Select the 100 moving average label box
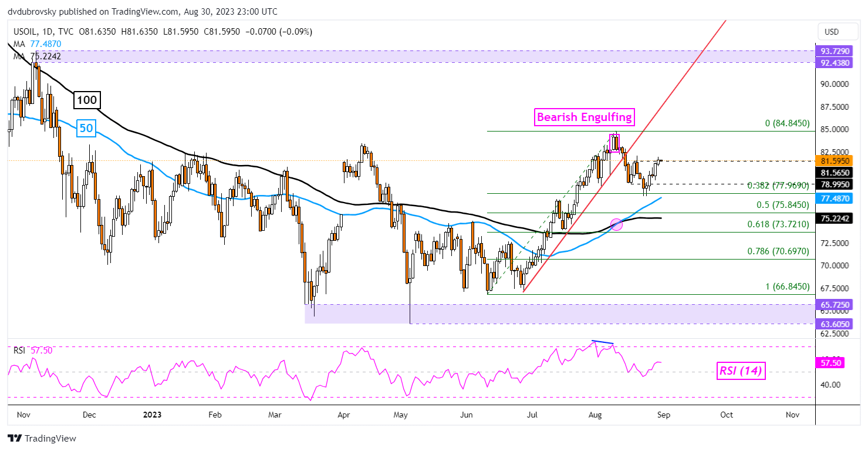868x451 pixels. [87, 100]
